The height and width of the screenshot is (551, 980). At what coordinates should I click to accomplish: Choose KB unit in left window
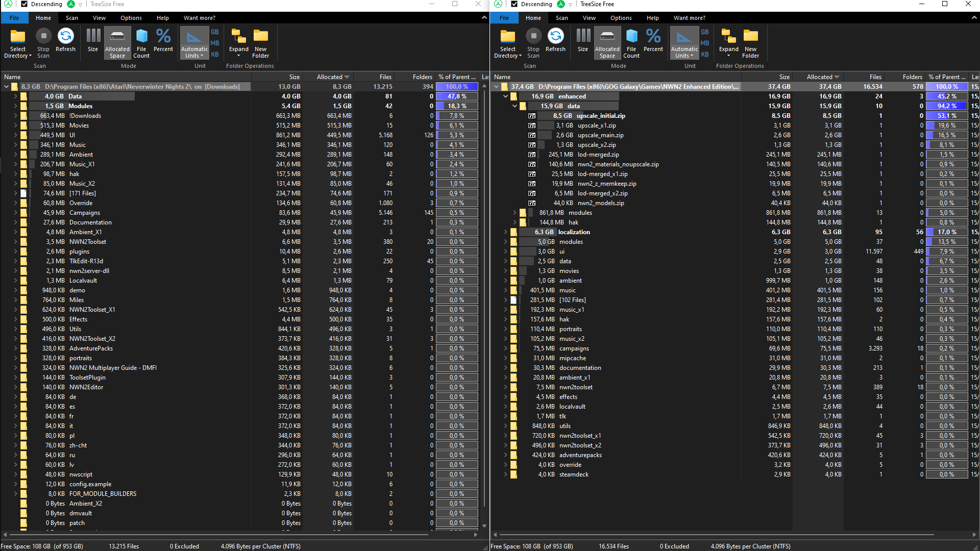coord(215,55)
